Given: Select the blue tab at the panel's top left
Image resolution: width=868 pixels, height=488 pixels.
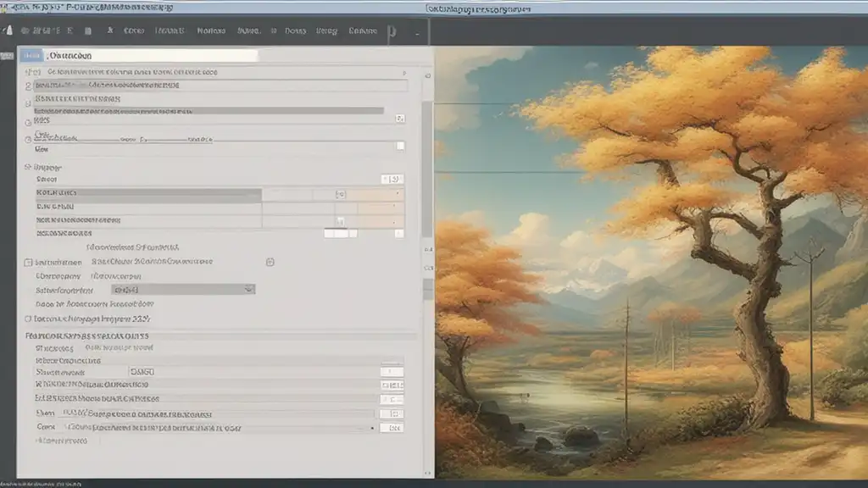Looking at the screenshot, I should (31, 55).
